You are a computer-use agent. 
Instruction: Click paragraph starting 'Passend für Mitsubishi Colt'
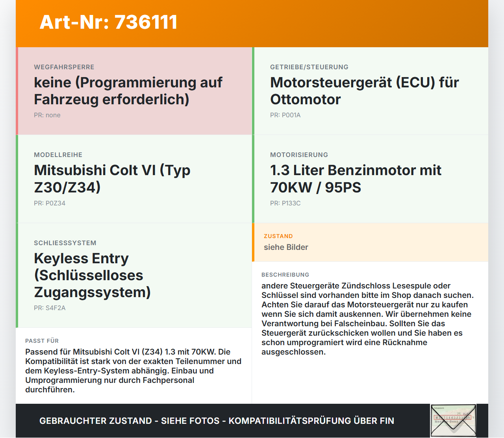tap(133, 371)
